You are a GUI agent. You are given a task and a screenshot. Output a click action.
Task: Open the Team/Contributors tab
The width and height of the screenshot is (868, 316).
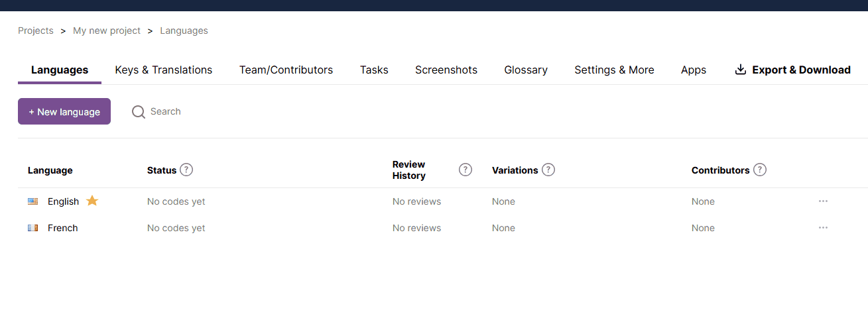click(x=286, y=70)
